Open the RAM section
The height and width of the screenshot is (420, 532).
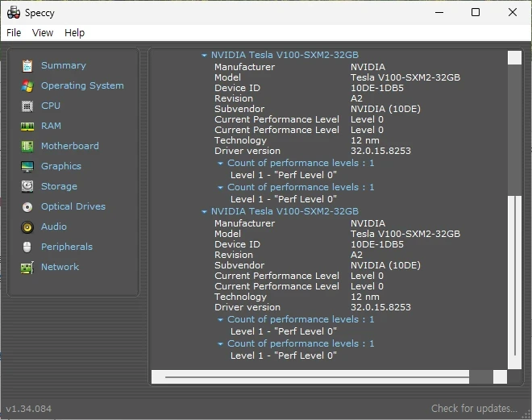[51, 126]
